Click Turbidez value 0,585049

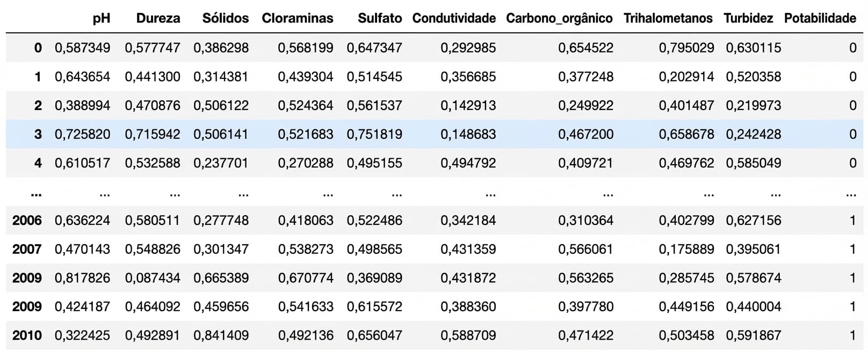754,163
